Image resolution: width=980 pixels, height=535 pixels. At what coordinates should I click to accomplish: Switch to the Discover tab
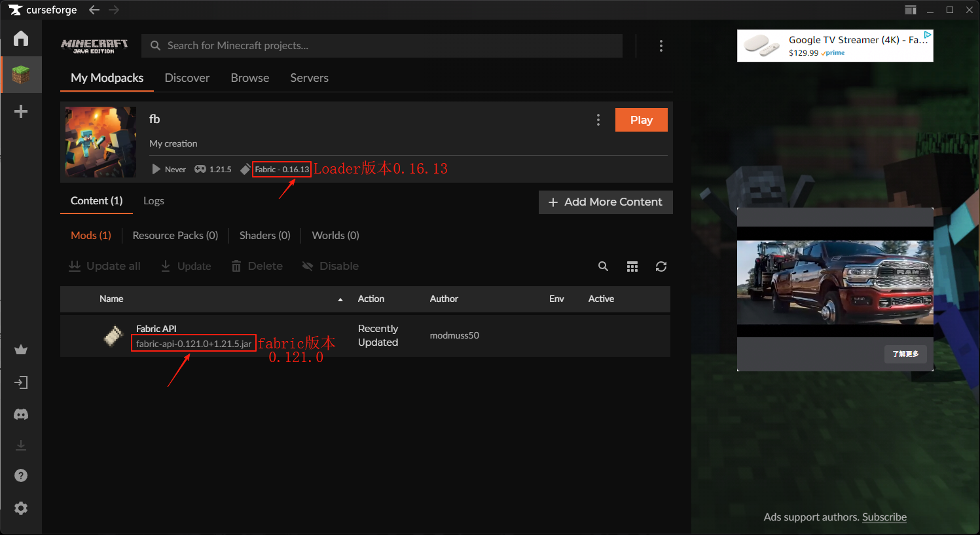tap(187, 78)
